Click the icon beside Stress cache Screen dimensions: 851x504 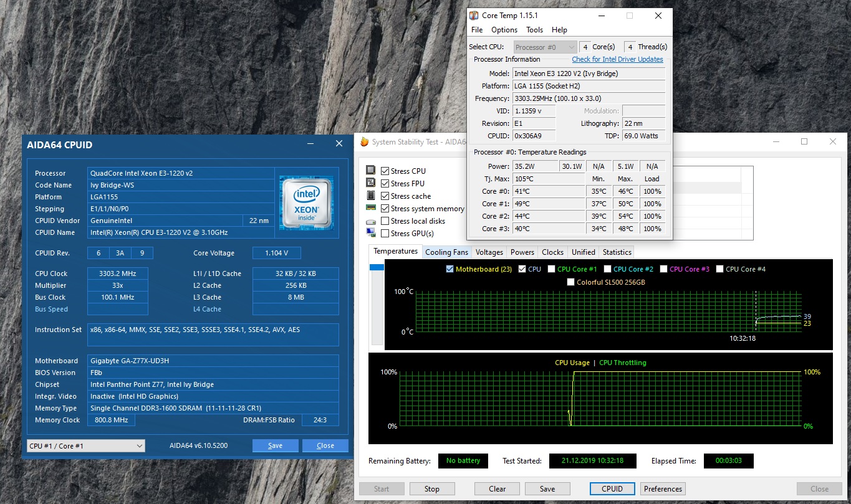click(370, 196)
